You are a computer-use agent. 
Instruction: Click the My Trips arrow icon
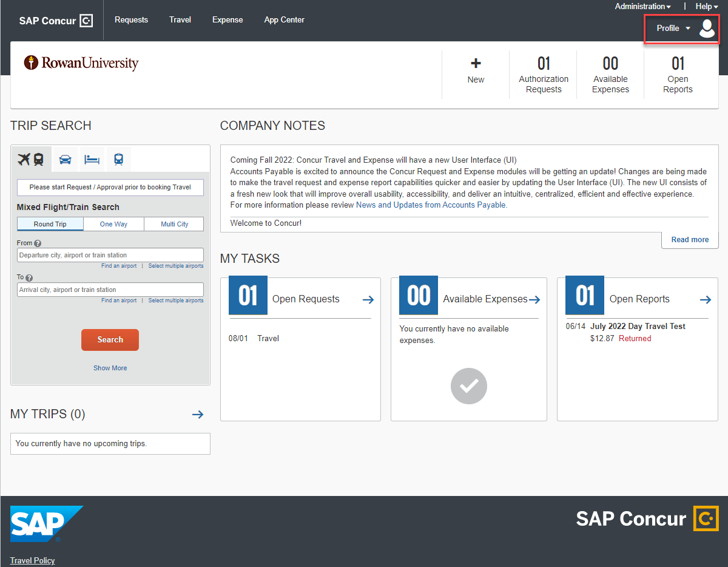coord(198,415)
